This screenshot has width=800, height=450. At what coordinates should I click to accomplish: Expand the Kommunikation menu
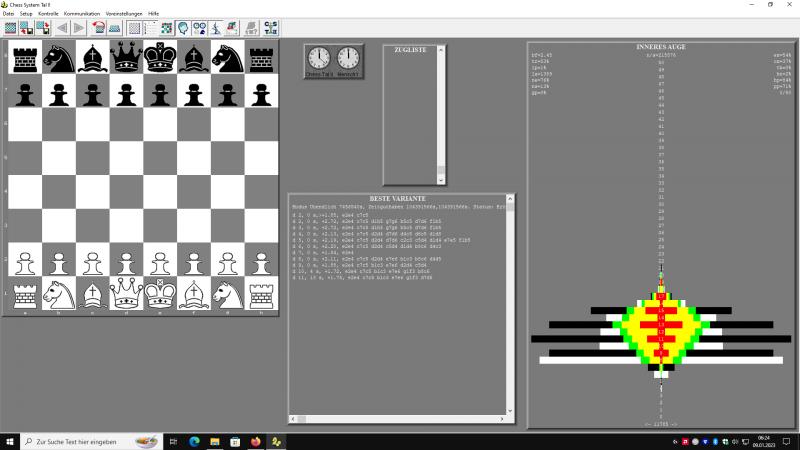click(x=82, y=13)
